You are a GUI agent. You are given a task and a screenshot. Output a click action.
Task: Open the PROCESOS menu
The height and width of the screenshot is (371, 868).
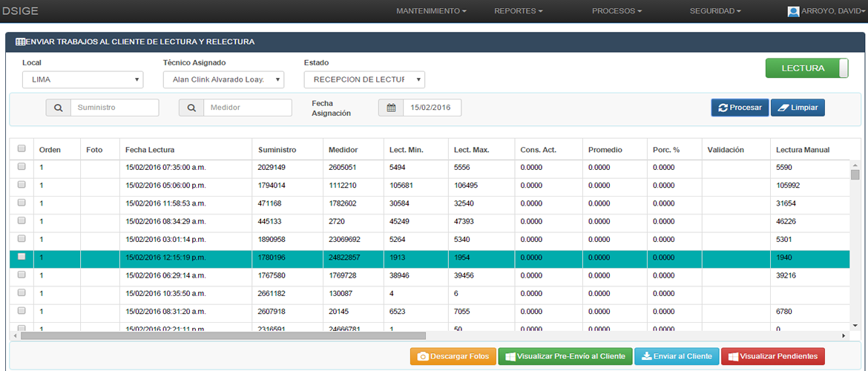[617, 11]
